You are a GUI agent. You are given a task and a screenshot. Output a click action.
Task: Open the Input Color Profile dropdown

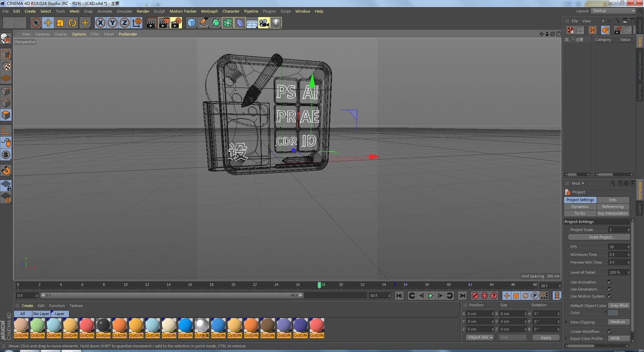(619, 339)
